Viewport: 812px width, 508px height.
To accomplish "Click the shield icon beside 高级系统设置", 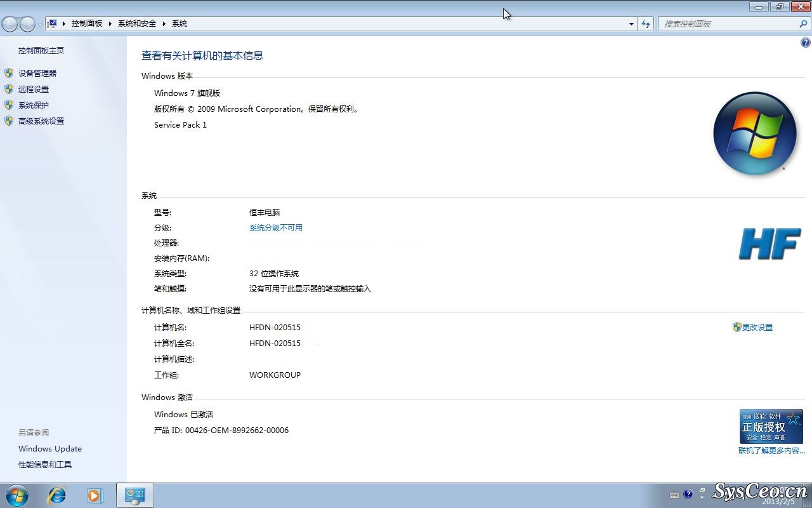I will point(9,121).
